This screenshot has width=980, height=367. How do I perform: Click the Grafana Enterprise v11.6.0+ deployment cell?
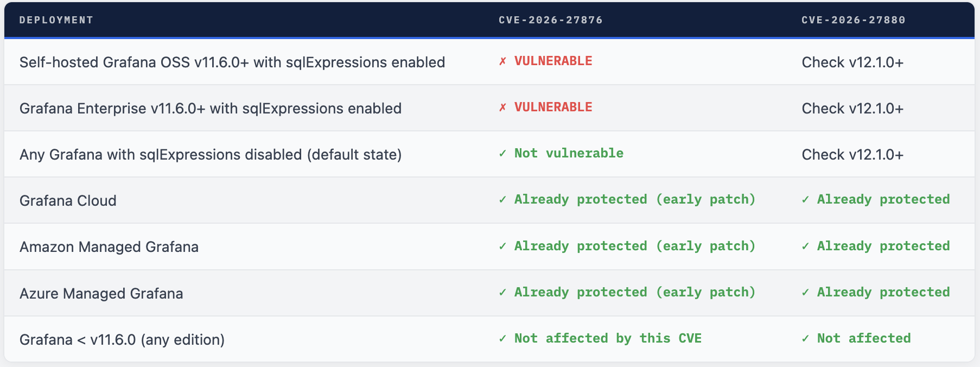coord(210,109)
